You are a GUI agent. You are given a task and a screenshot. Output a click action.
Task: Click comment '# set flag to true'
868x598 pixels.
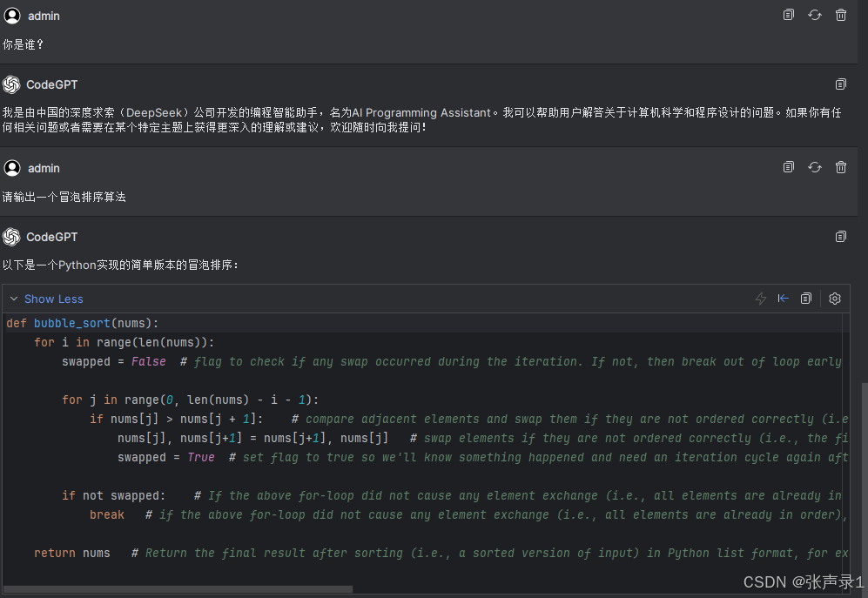291,457
